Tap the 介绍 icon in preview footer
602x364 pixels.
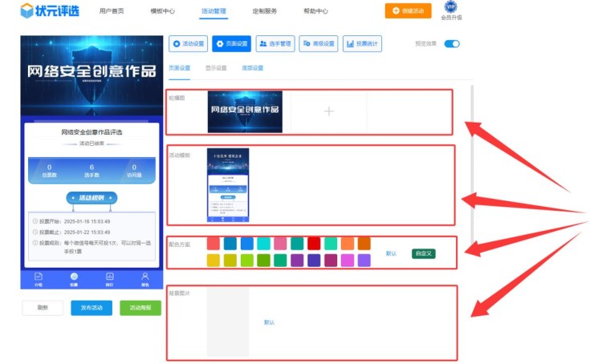pos(39,279)
